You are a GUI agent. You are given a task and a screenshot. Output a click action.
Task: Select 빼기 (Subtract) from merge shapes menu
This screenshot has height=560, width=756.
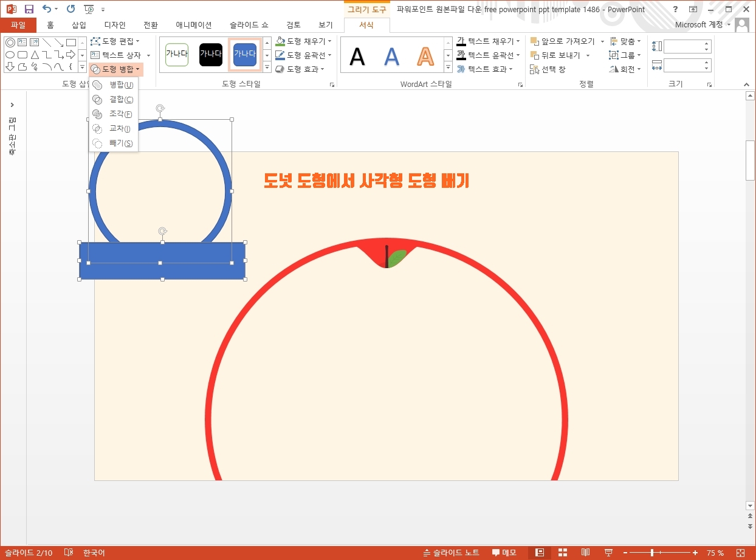(114, 143)
